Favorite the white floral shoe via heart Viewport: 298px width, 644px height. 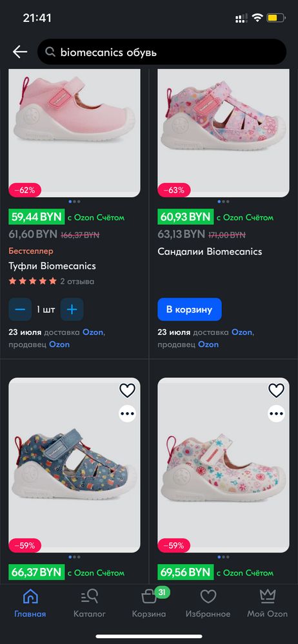[x=276, y=390]
